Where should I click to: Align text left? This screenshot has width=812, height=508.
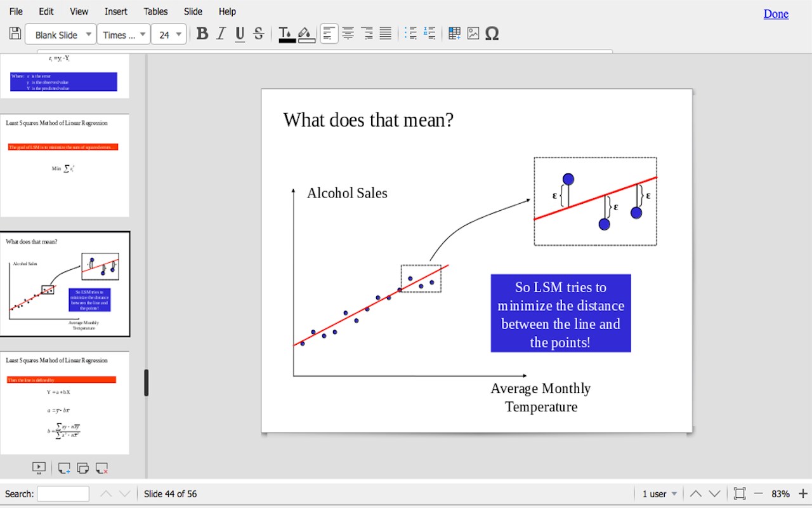click(x=329, y=34)
